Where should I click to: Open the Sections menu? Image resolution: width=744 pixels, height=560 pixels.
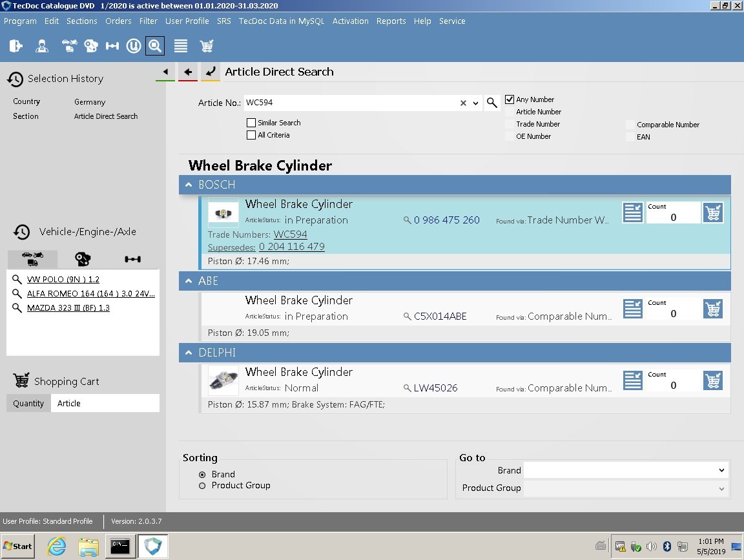click(x=81, y=21)
